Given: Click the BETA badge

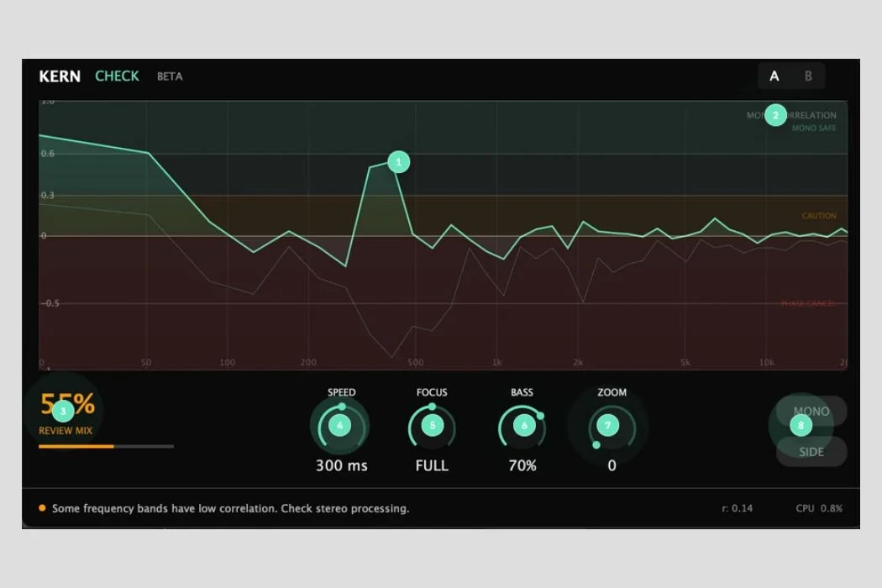Looking at the screenshot, I should (x=170, y=76).
